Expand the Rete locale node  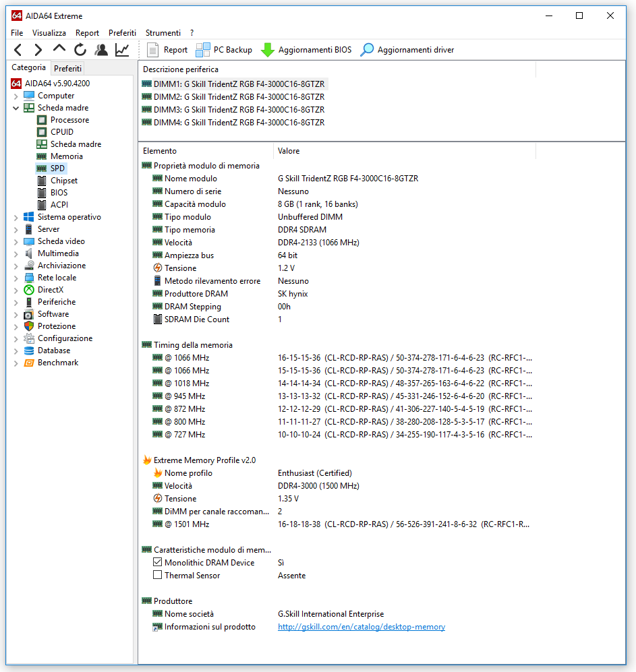click(x=16, y=278)
